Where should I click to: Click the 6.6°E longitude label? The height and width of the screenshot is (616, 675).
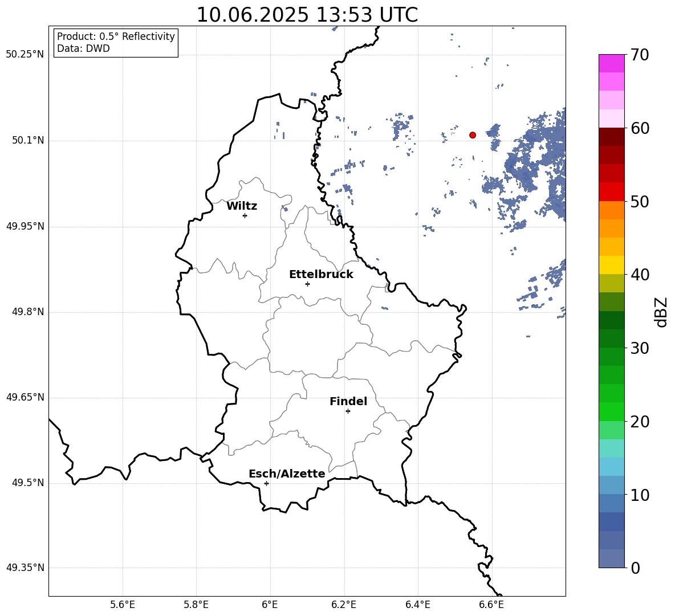tap(491, 605)
